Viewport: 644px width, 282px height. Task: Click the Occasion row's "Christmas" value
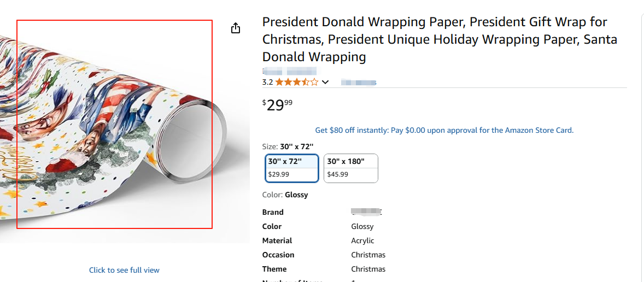tap(368, 255)
